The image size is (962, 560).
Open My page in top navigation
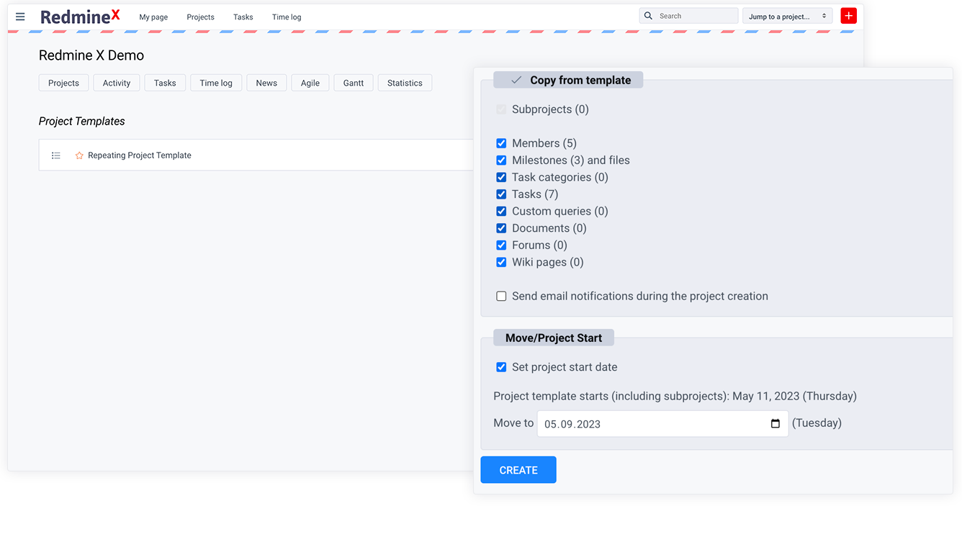pos(153,17)
